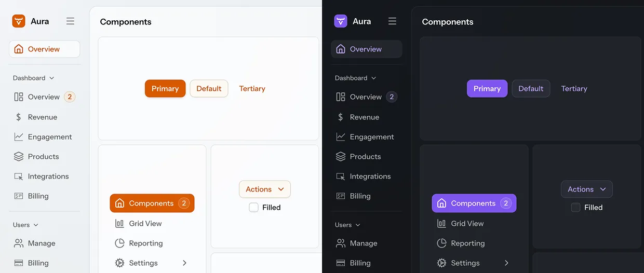
Task: Check the Filled checkbox in dark theme
Action: pos(575,208)
